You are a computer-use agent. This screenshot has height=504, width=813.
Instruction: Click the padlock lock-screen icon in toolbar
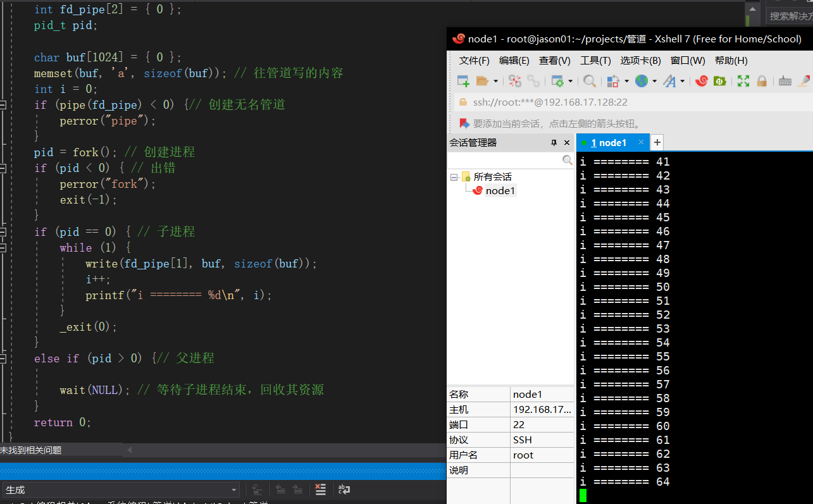coord(762,81)
